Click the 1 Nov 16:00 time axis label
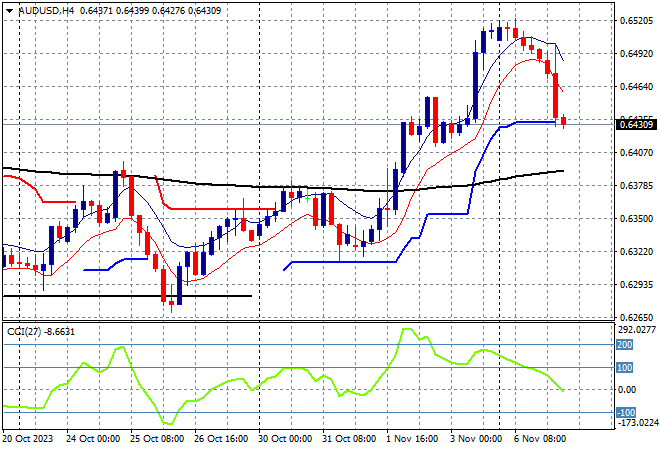The height and width of the screenshot is (450, 660). 412,439
